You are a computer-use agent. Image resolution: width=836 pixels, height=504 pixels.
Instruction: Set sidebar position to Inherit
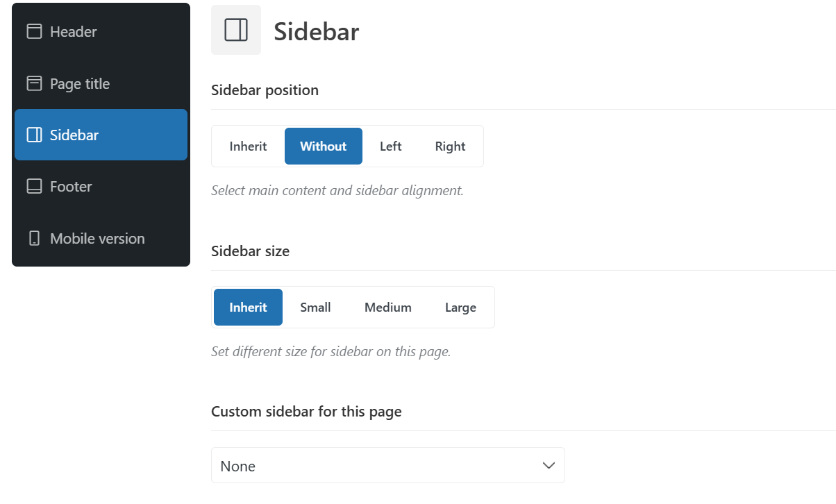click(x=248, y=146)
